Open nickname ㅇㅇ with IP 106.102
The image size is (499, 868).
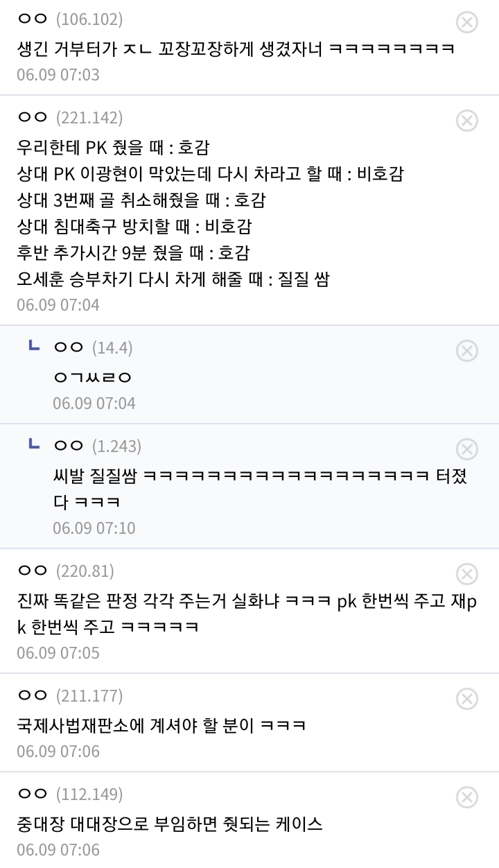click(32, 19)
